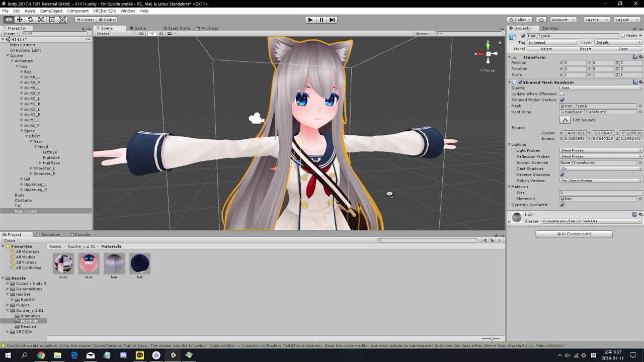This screenshot has width=644, height=362.
Task: Toggle Skinned Motion Vectors checkbox
Action: (x=562, y=100)
